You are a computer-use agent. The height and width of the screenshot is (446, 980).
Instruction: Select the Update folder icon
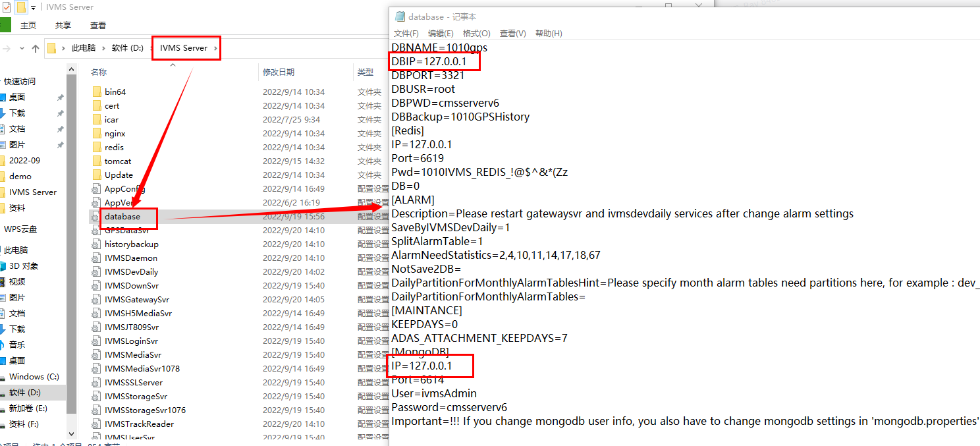tap(97, 175)
